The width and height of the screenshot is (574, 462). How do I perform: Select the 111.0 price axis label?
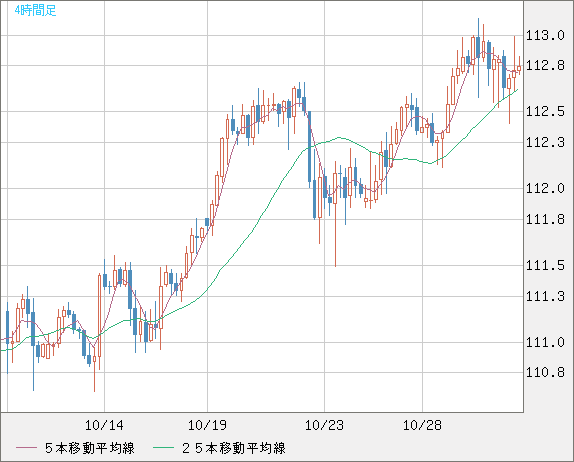point(545,342)
